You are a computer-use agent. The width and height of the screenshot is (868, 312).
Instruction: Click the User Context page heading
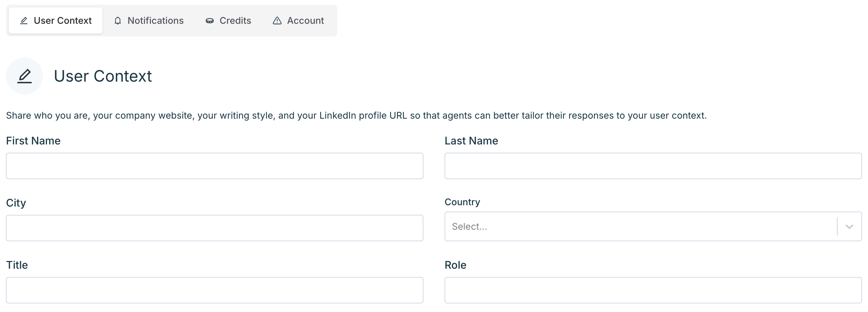tap(103, 76)
